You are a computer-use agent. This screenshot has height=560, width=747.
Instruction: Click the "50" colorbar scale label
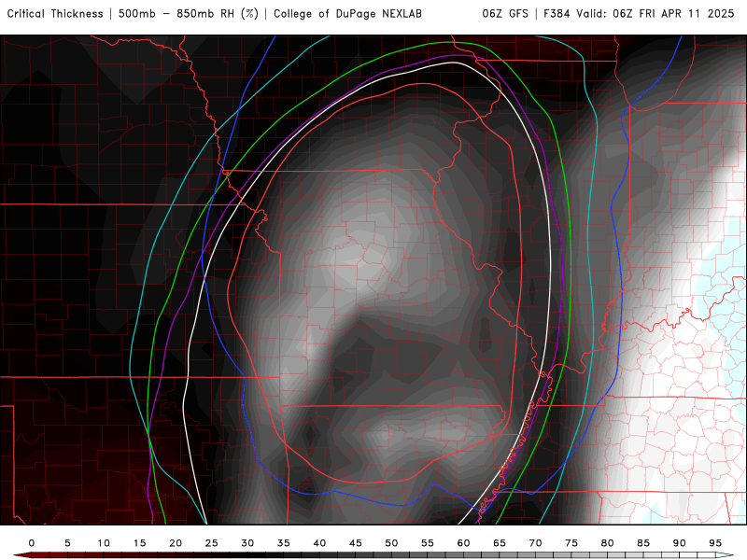[x=391, y=543]
